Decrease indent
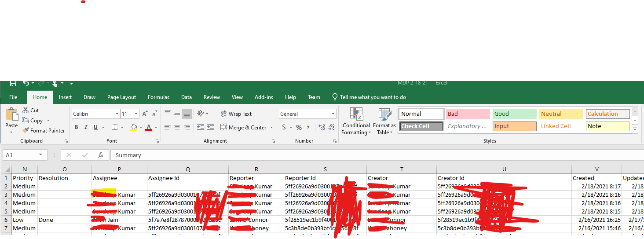Screen dimensions: 644x239 [201, 127]
